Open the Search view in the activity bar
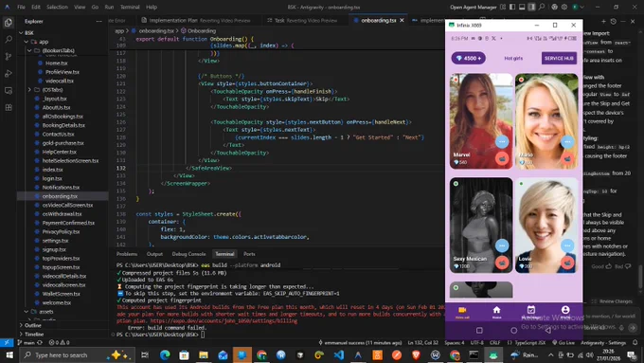The width and height of the screenshot is (644, 363). [x=9, y=40]
